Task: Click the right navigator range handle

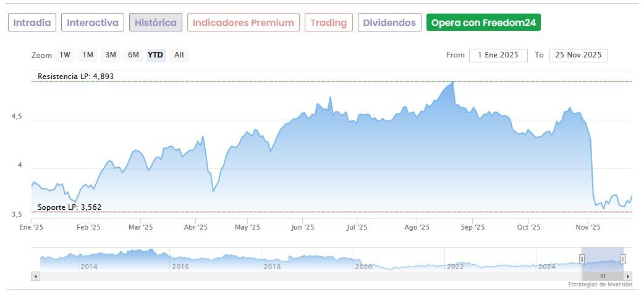Action: pyautogui.click(x=623, y=259)
